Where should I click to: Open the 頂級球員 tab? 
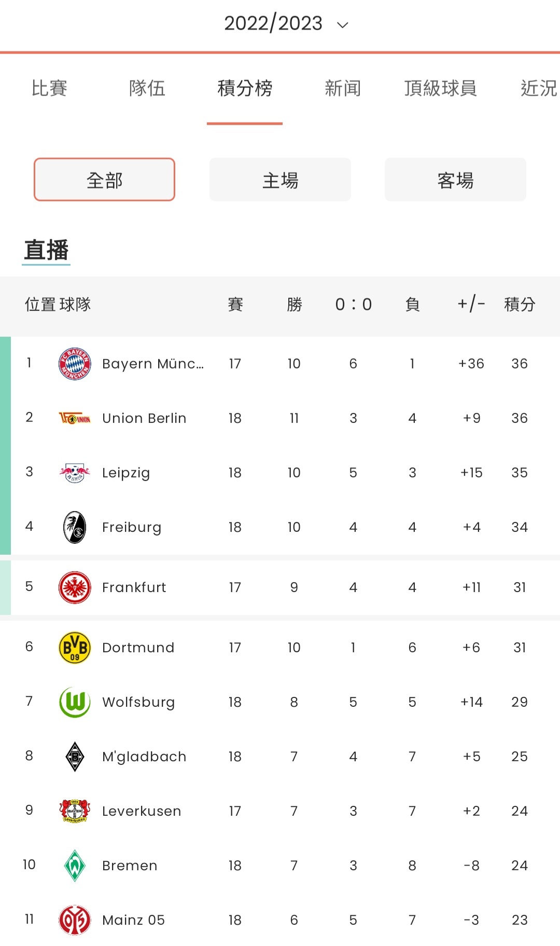pyautogui.click(x=440, y=88)
